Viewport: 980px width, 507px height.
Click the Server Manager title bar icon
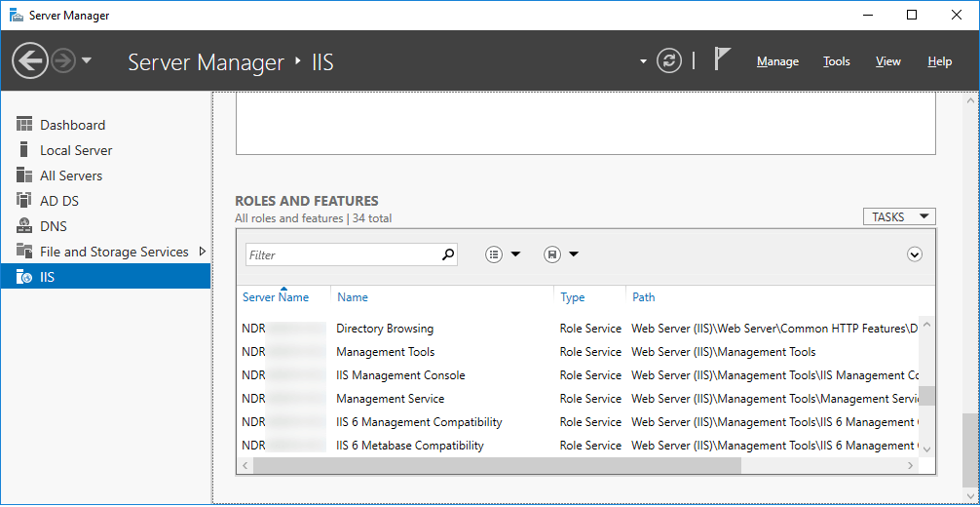[x=18, y=15]
